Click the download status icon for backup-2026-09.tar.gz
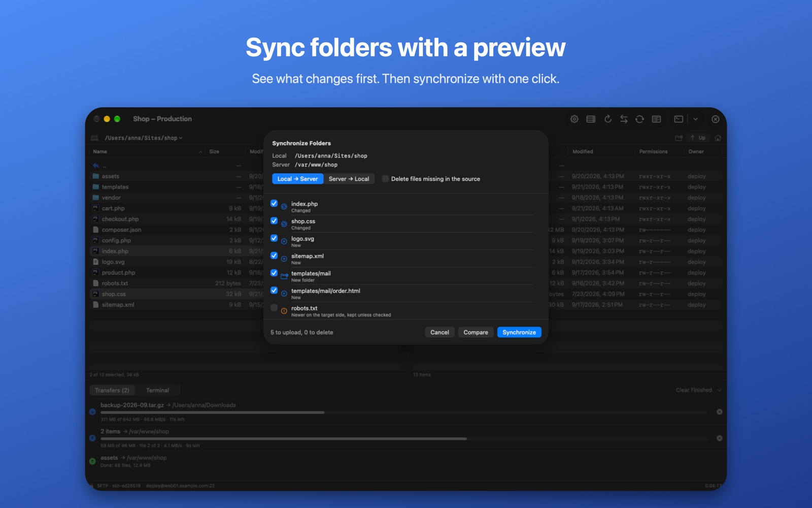The height and width of the screenshot is (508, 812). pyautogui.click(x=92, y=411)
